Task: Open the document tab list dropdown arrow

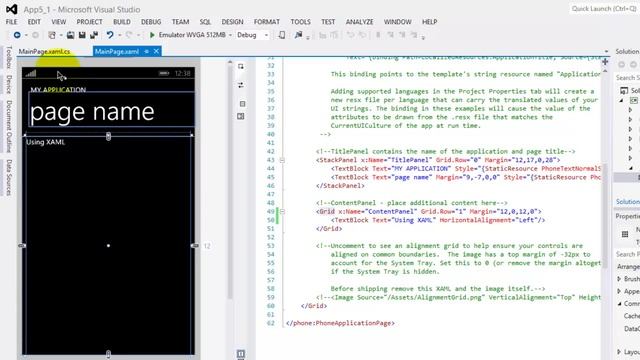Action: point(606,51)
